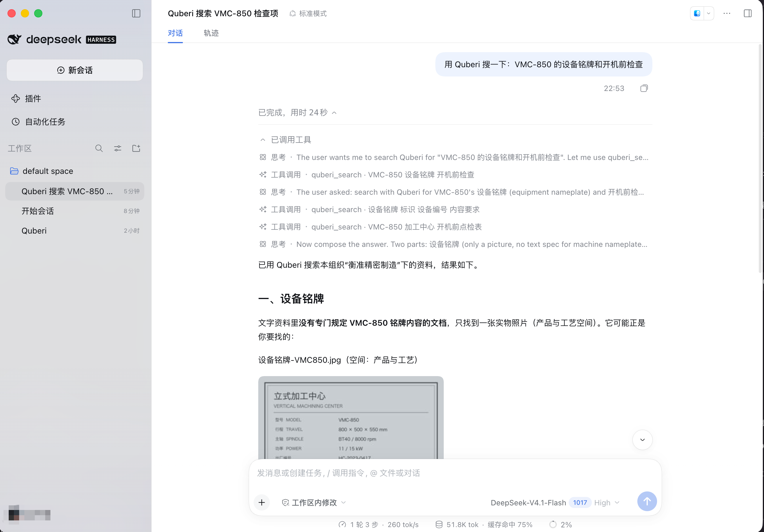
Task: Open tool call VMC-850 加工中心 开机前点检表
Action: click(370, 227)
